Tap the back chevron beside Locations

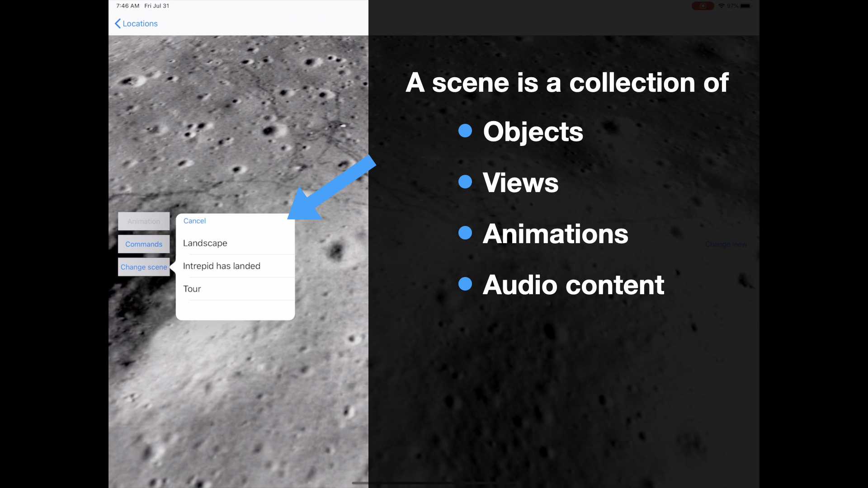click(x=118, y=23)
